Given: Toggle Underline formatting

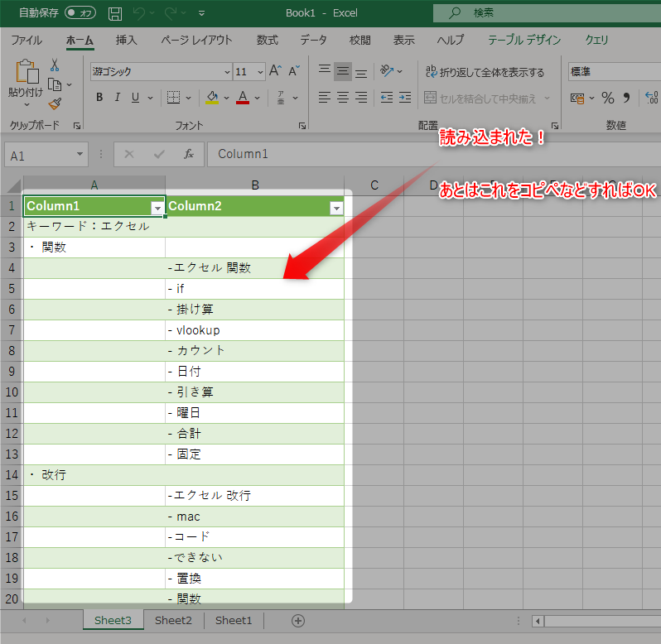Looking at the screenshot, I should point(135,98).
